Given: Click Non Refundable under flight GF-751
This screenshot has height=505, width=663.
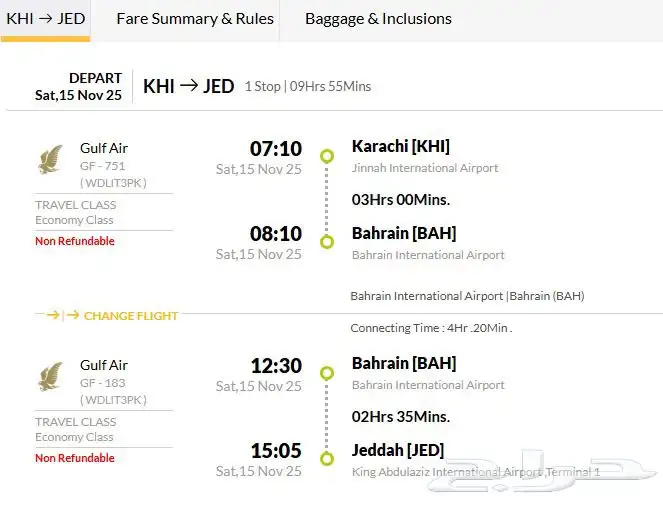Looking at the screenshot, I should [75, 241].
